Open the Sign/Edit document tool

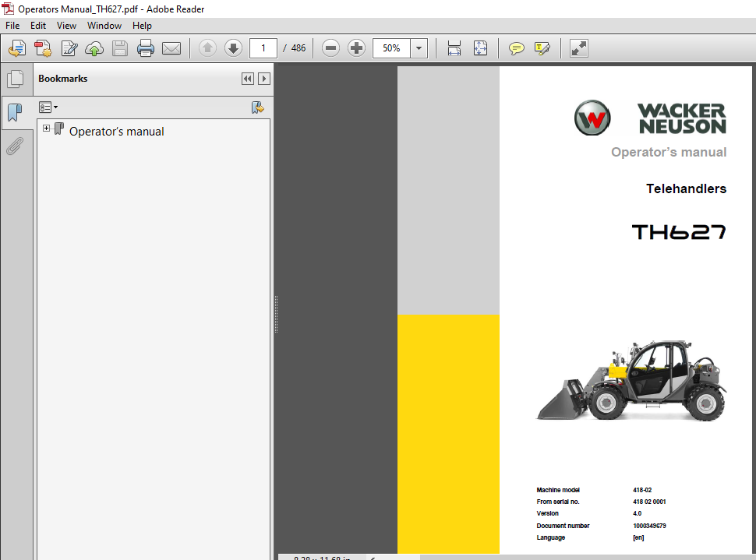[69, 48]
